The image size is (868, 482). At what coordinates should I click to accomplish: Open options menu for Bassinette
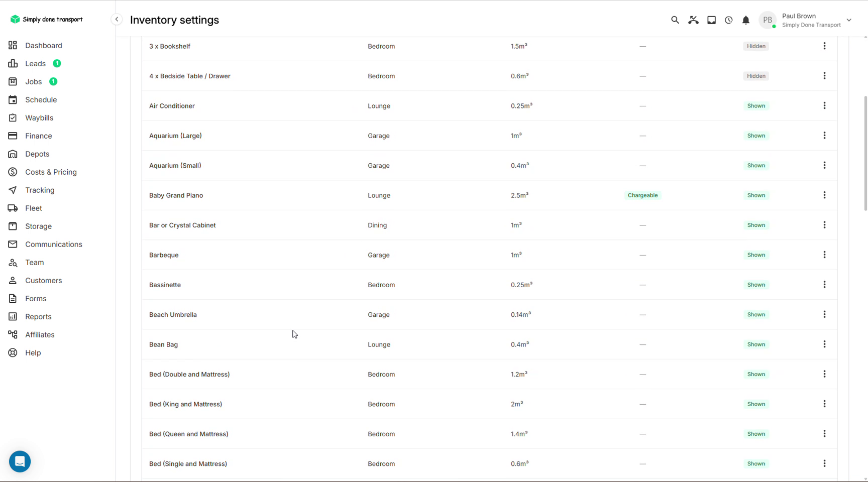(x=824, y=285)
